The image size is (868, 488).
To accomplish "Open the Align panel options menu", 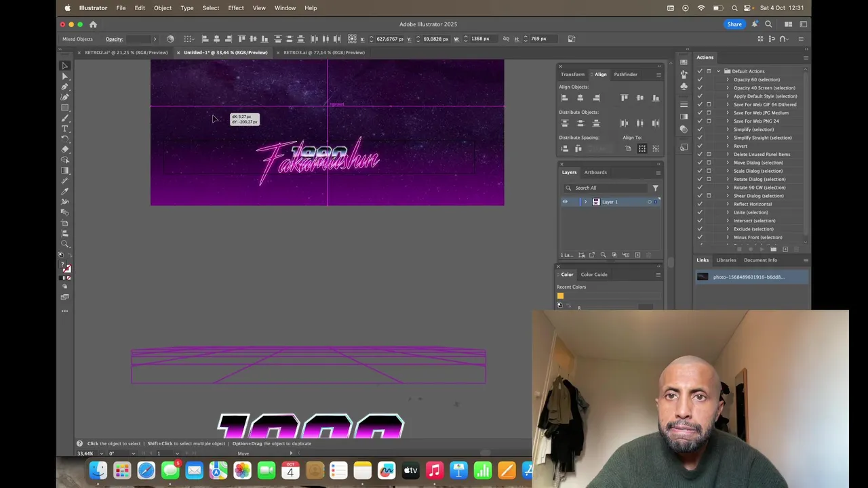I will 658,75.
